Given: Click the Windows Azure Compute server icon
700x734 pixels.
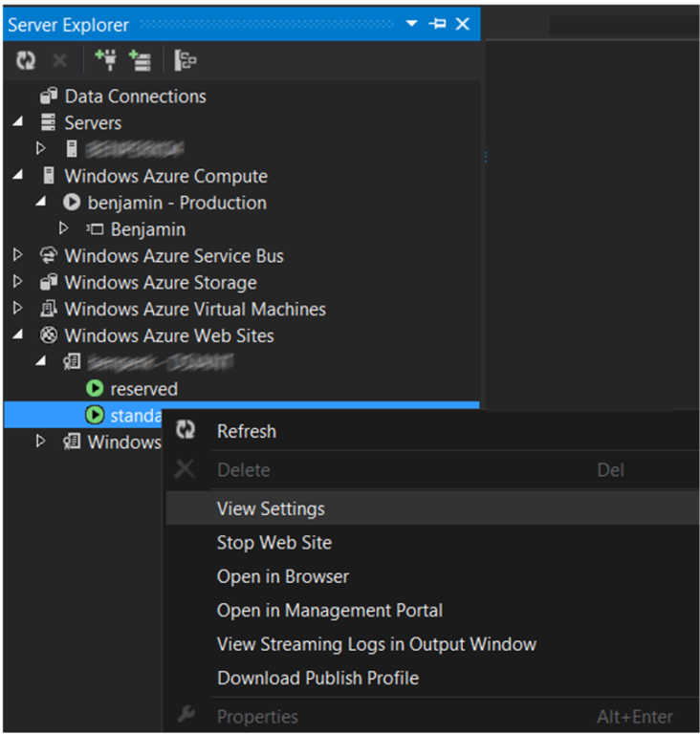Looking at the screenshot, I should (48, 176).
